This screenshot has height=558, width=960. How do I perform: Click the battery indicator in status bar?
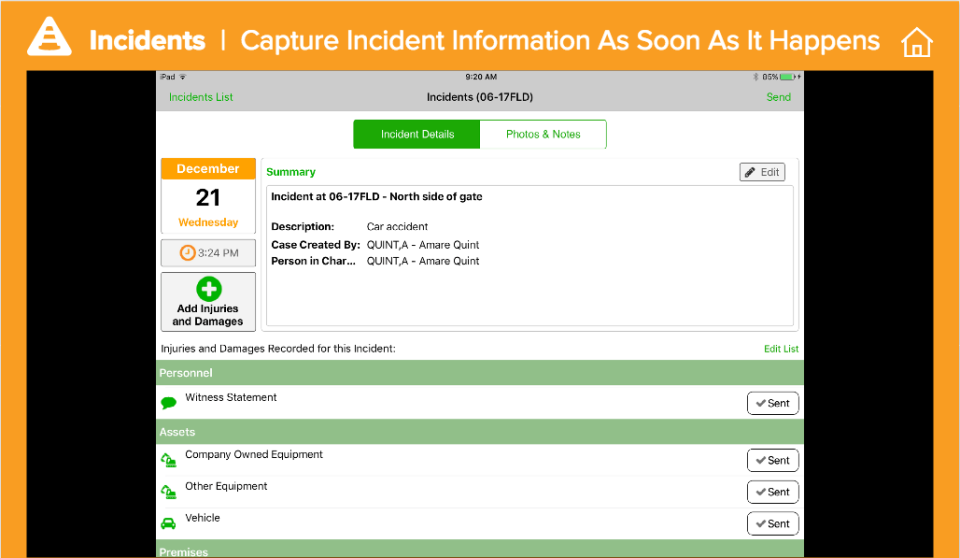787,77
